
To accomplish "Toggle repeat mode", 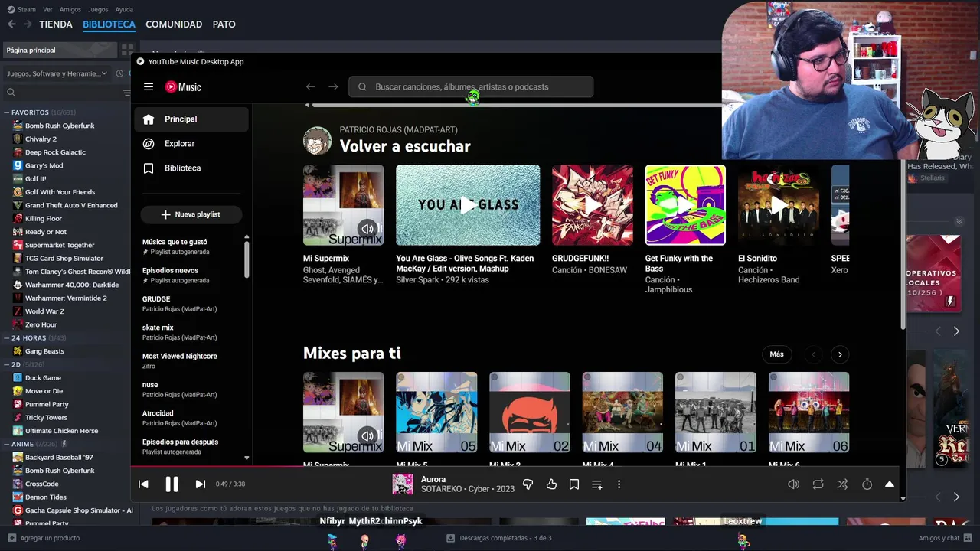I will (818, 484).
